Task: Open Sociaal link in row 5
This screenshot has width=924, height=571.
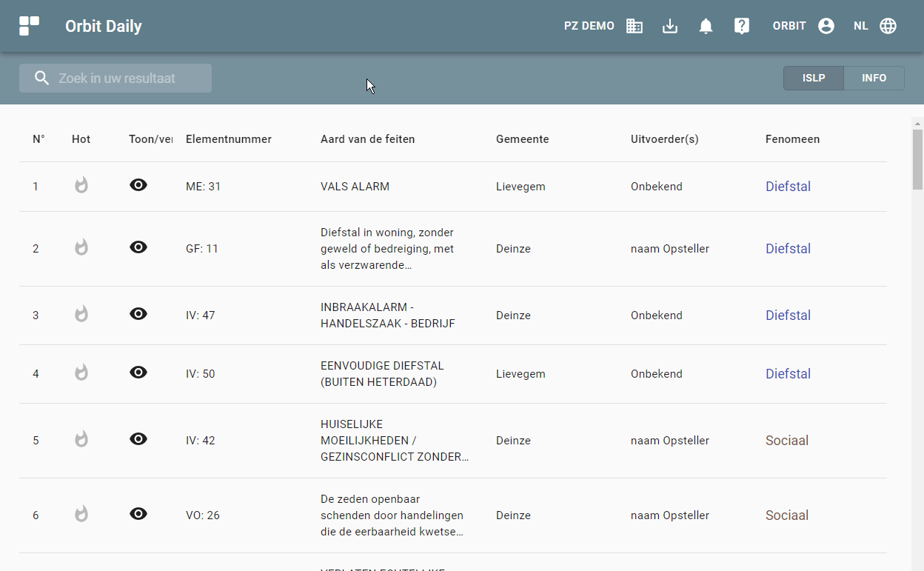Action: point(786,441)
